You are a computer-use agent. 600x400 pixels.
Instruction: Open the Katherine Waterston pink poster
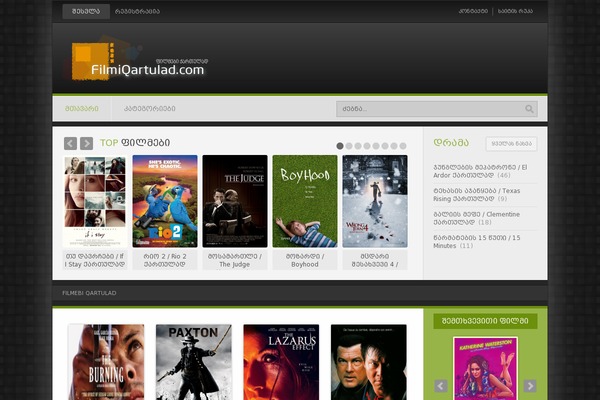[485, 369]
